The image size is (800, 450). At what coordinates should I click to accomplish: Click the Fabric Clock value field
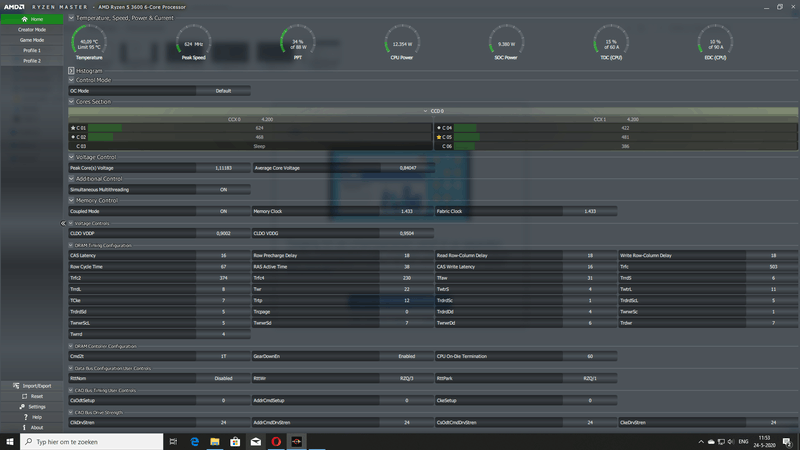click(590, 211)
